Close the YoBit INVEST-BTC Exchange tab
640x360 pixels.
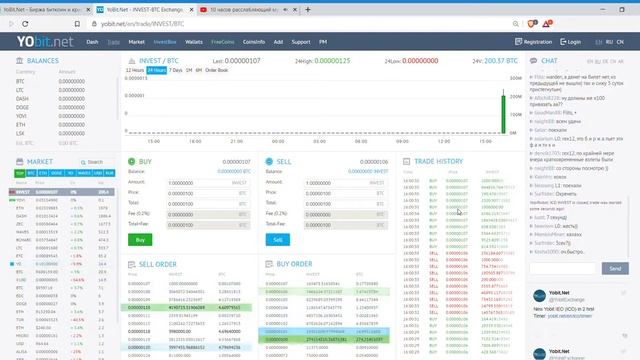pos(191,9)
